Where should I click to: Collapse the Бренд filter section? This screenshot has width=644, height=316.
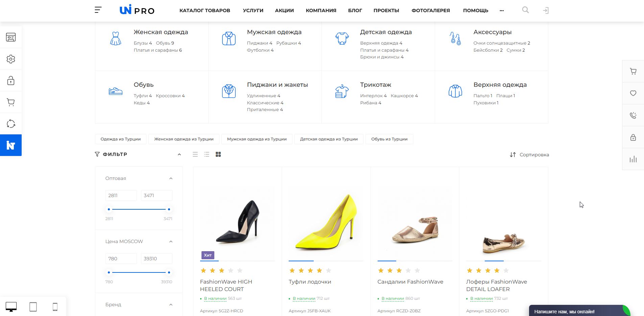[171, 305]
